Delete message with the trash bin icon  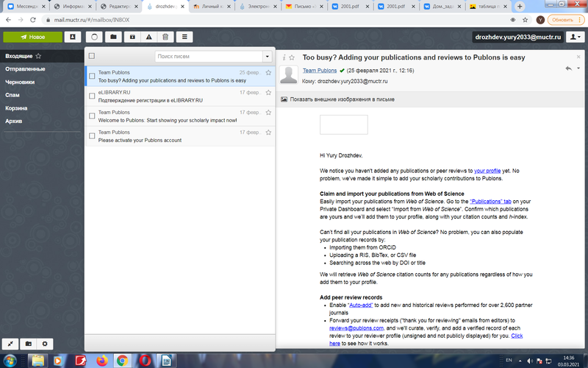pos(167,37)
